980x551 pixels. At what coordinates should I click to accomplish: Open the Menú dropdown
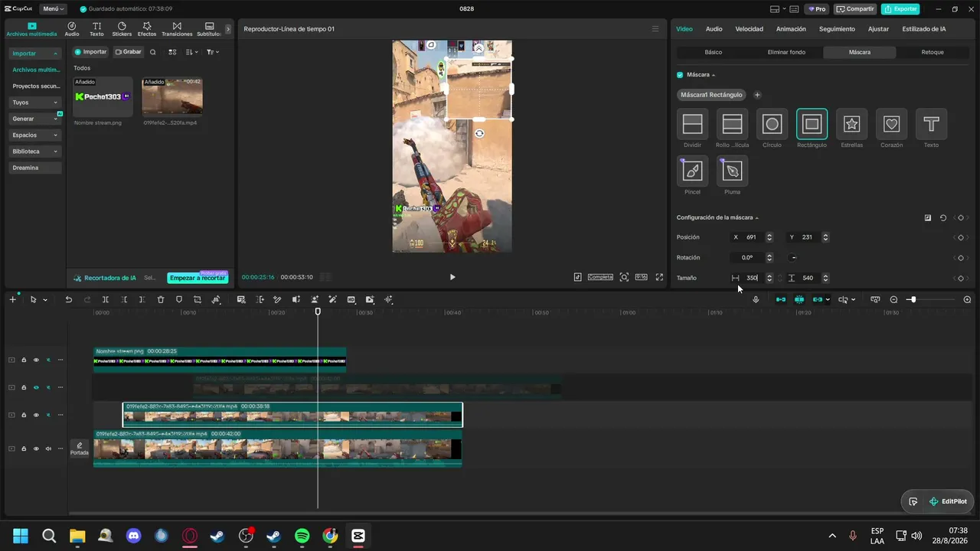pos(53,9)
